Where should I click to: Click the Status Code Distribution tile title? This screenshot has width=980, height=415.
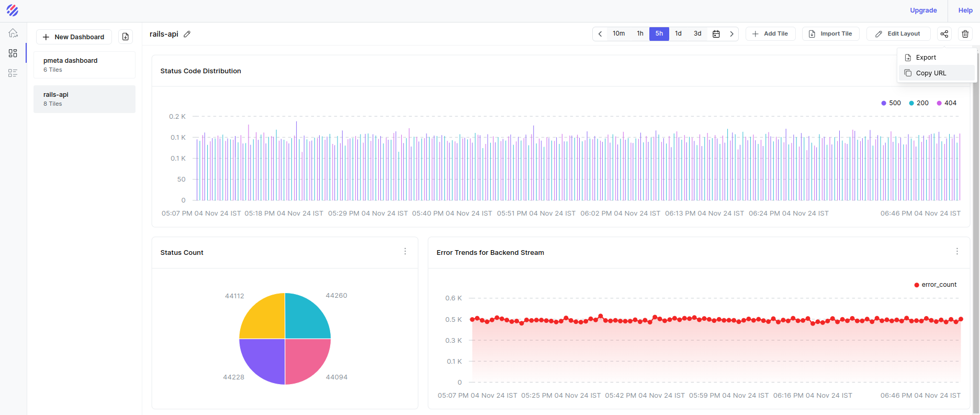coord(200,71)
